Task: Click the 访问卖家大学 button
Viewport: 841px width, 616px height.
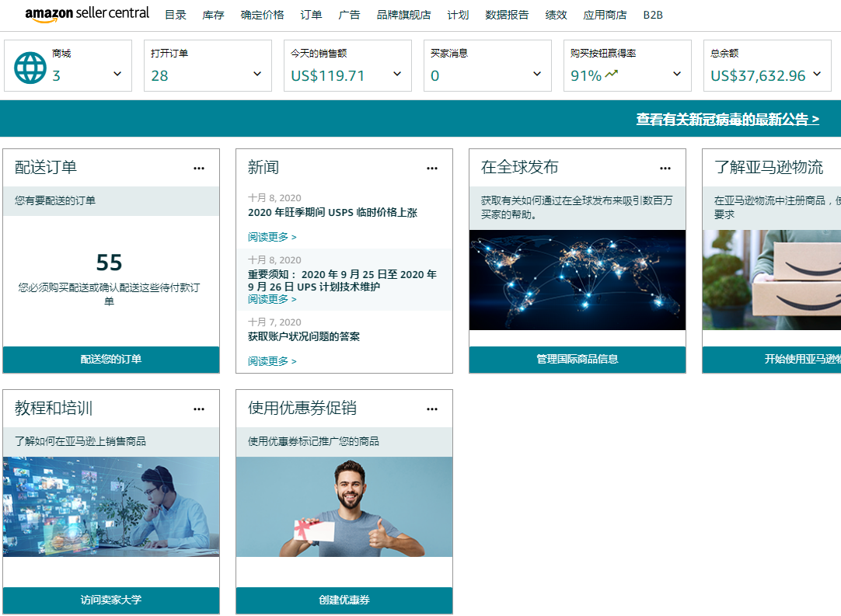Action: coord(111,600)
